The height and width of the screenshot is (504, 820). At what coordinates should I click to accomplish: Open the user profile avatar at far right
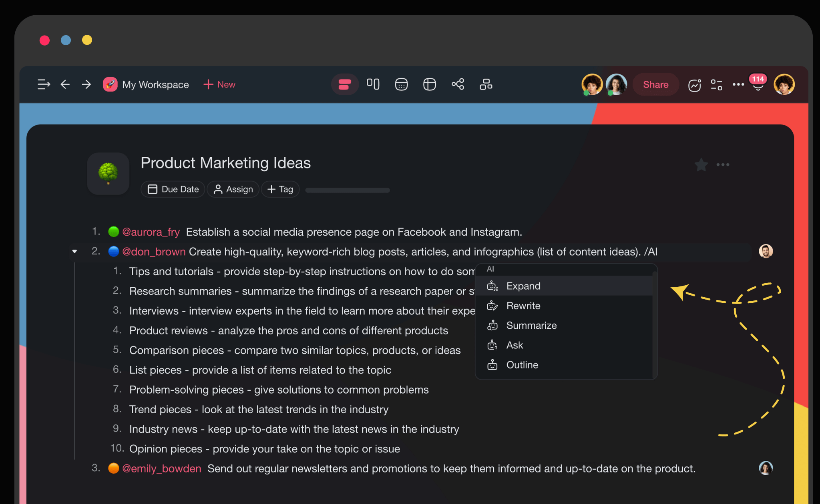(x=784, y=84)
